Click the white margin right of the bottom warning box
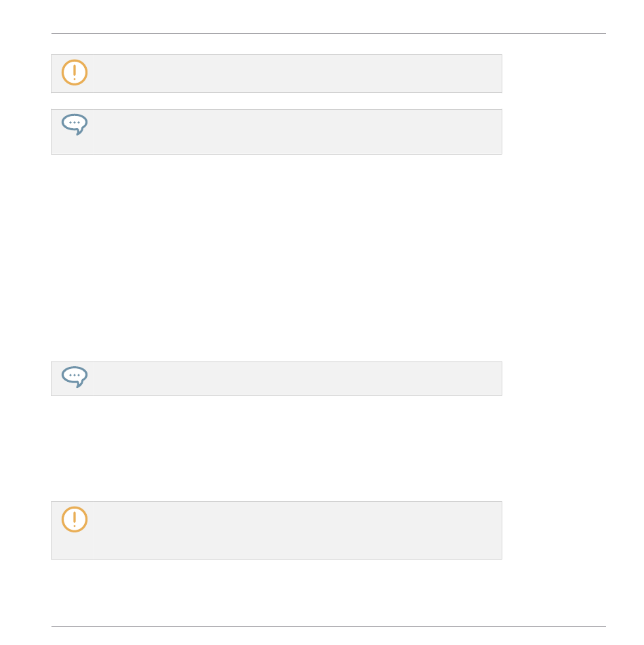This screenshot has height=645, width=644. (555, 530)
